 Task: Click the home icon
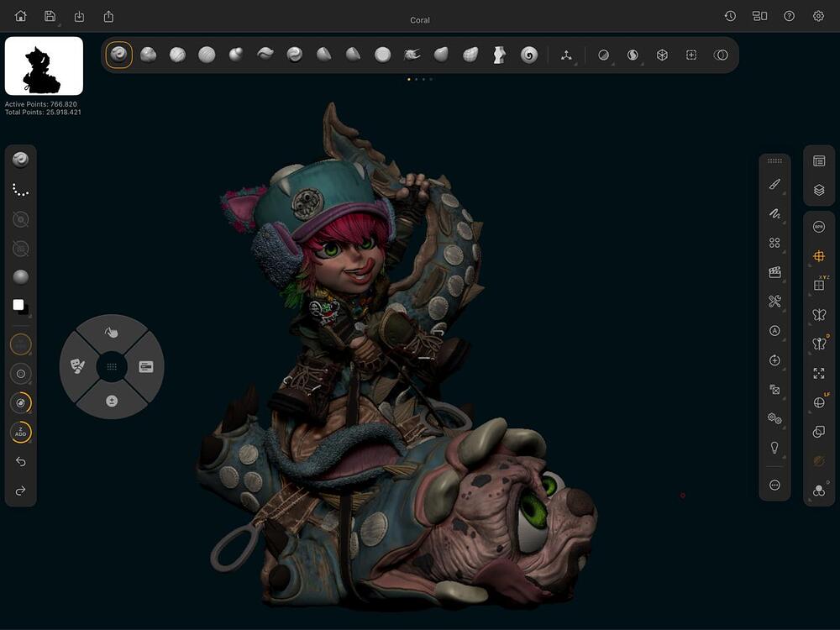tap(21, 16)
